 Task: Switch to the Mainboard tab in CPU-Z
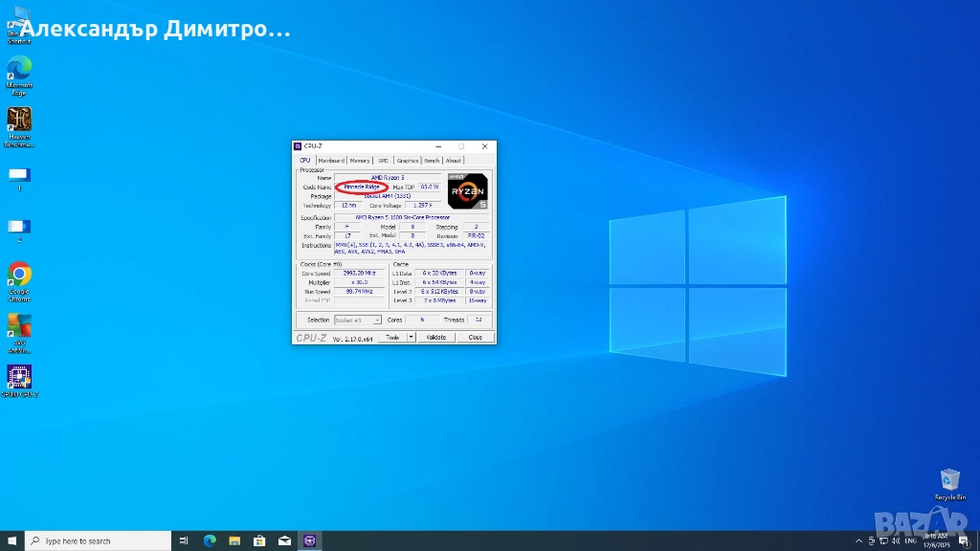pyautogui.click(x=331, y=161)
